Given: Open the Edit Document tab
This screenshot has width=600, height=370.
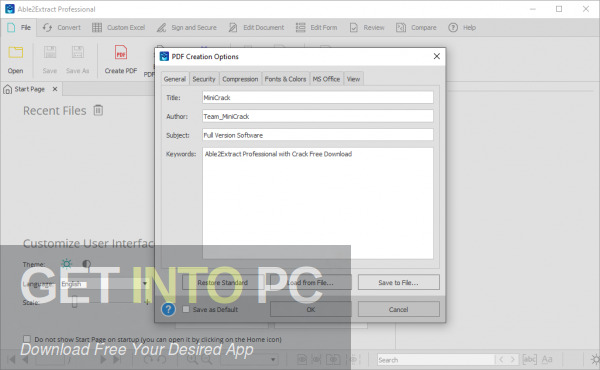Looking at the screenshot, I should pos(256,28).
